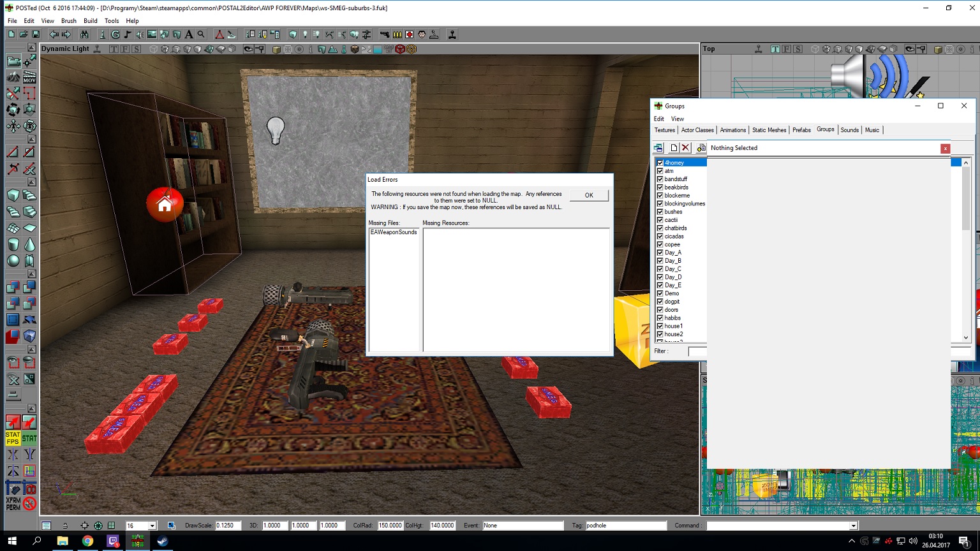Save the map with the floppy disk icon
Screen dimensions: 980x551
pyautogui.click(x=36, y=34)
